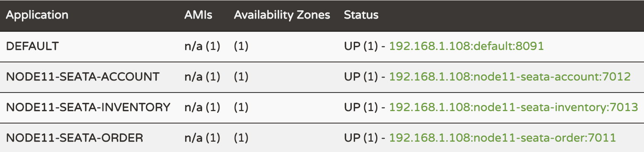The height and width of the screenshot is (152, 644).
Task: Click the n/a (1) AMIs cell for DEFAULT
Action: (x=202, y=46)
